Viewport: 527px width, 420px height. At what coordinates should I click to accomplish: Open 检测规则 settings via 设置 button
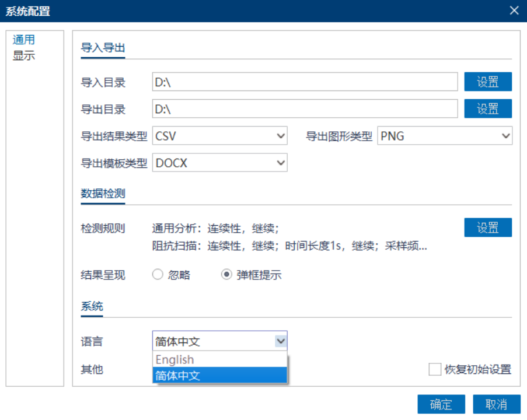488,228
